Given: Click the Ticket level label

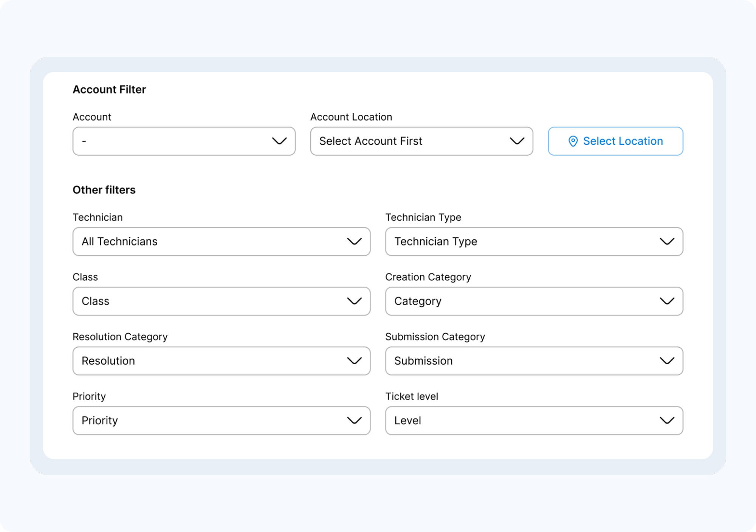Looking at the screenshot, I should [412, 396].
